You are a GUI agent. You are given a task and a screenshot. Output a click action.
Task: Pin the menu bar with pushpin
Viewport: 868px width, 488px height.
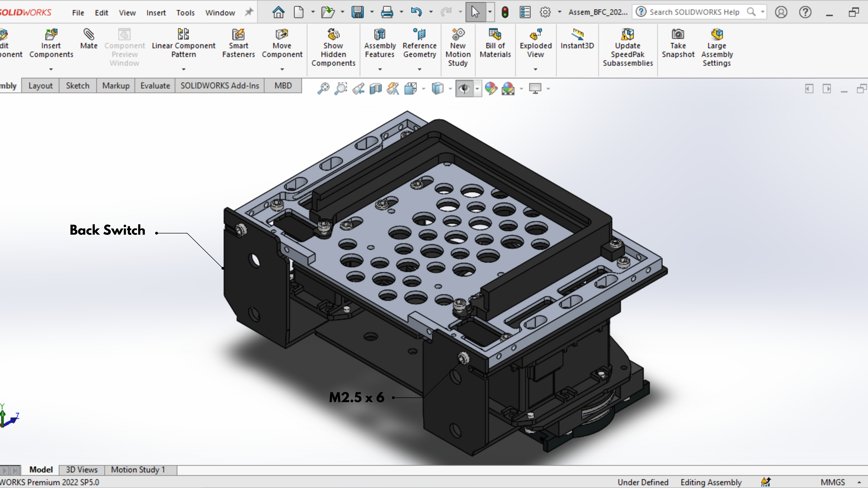point(249,12)
